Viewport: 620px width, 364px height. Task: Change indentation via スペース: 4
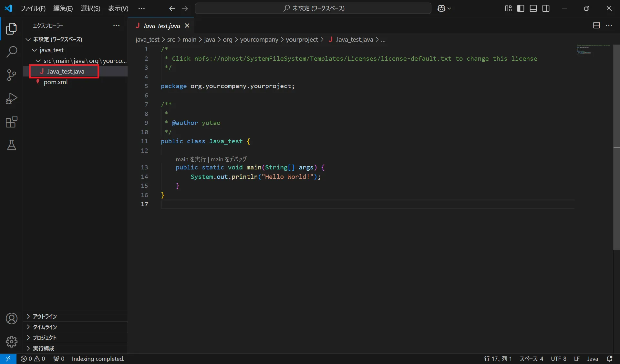click(531, 359)
